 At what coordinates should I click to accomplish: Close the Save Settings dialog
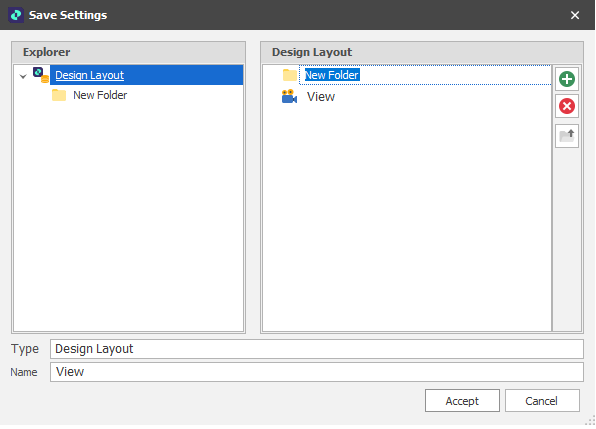(575, 15)
